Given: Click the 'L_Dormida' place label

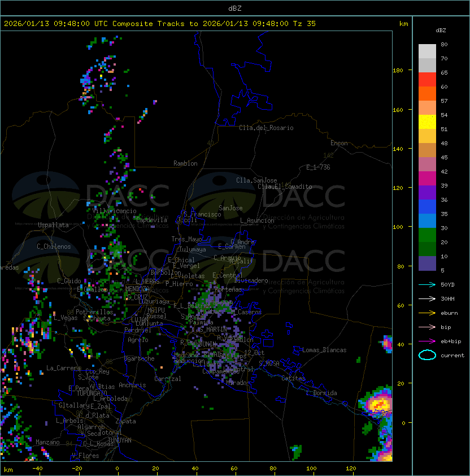Looking at the screenshot, I should [x=321, y=393].
